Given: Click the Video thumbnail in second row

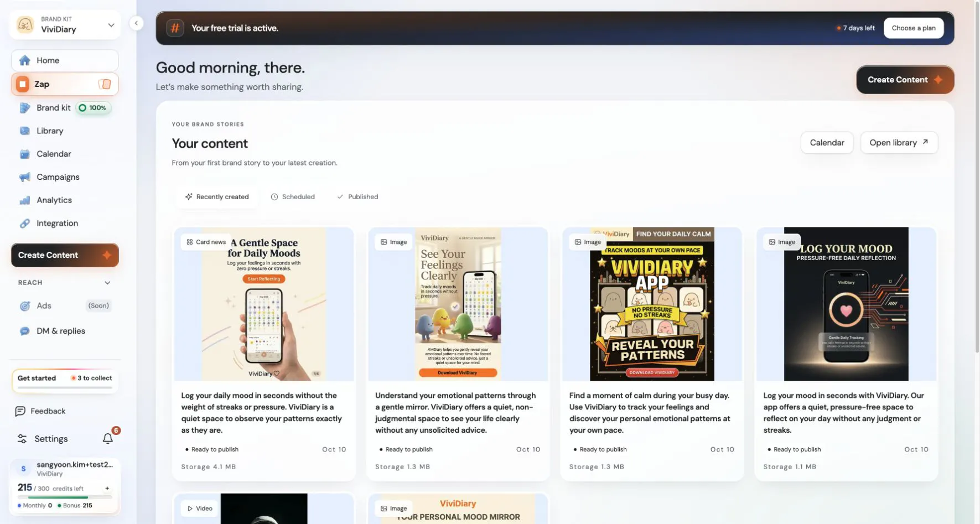Looking at the screenshot, I should 264,509.
